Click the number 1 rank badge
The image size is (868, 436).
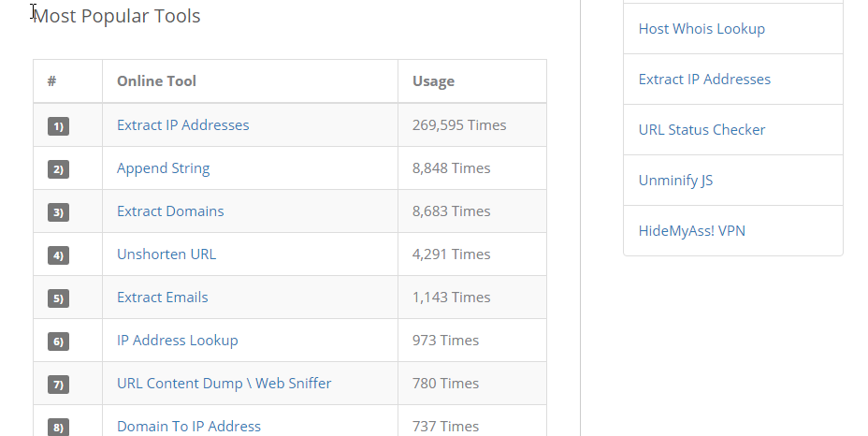(58, 126)
